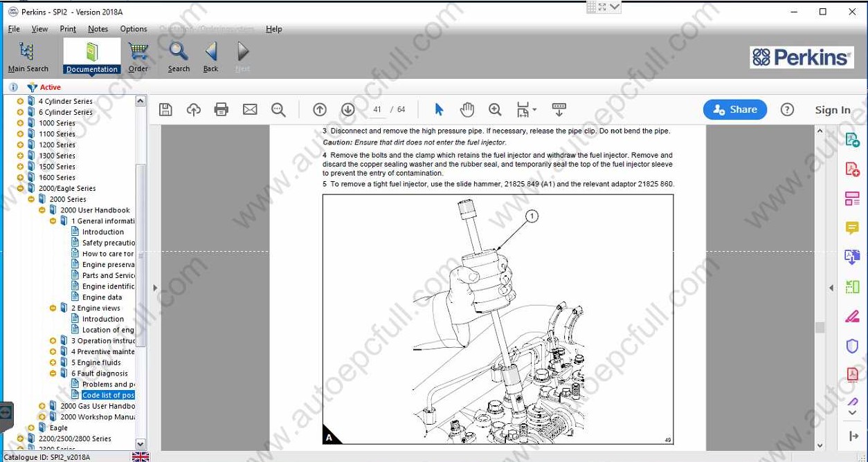Click the tree panel scroll down arrow
This screenshot has height=462, width=868.
[x=141, y=443]
